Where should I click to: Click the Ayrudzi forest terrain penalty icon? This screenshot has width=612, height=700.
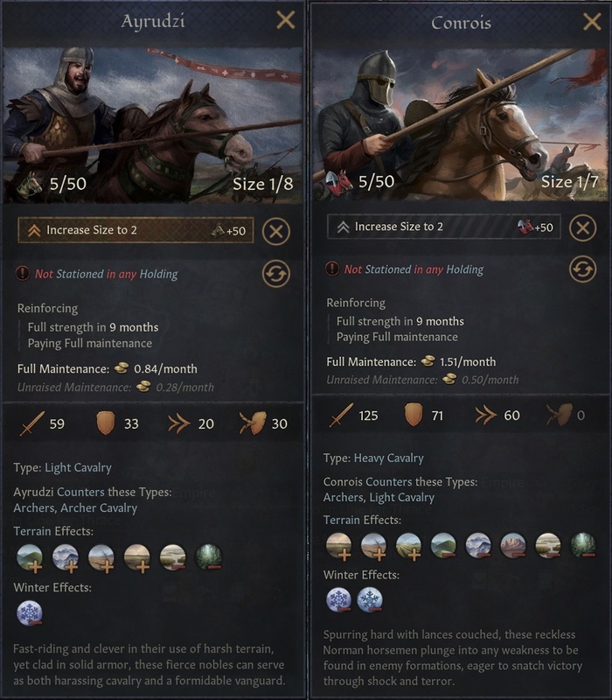pos(209,556)
